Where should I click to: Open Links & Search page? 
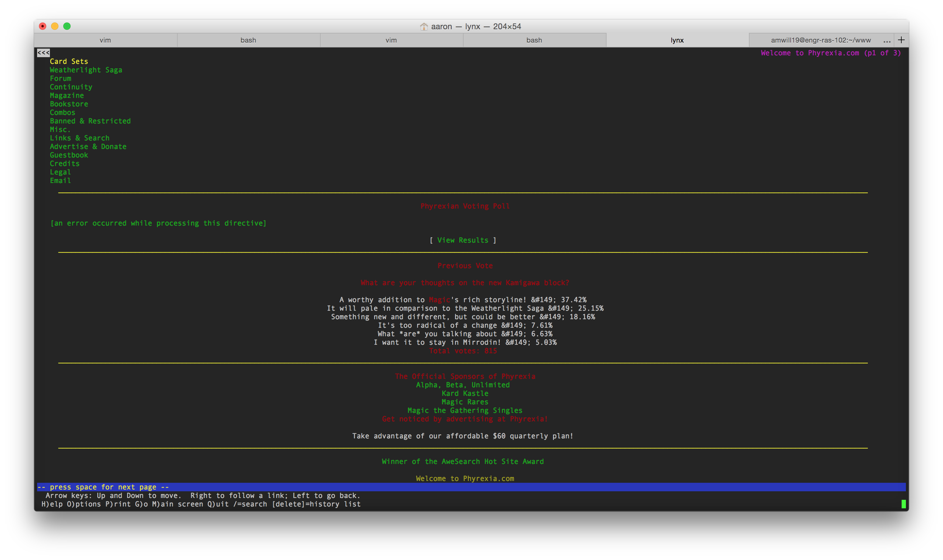[x=80, y=138]
